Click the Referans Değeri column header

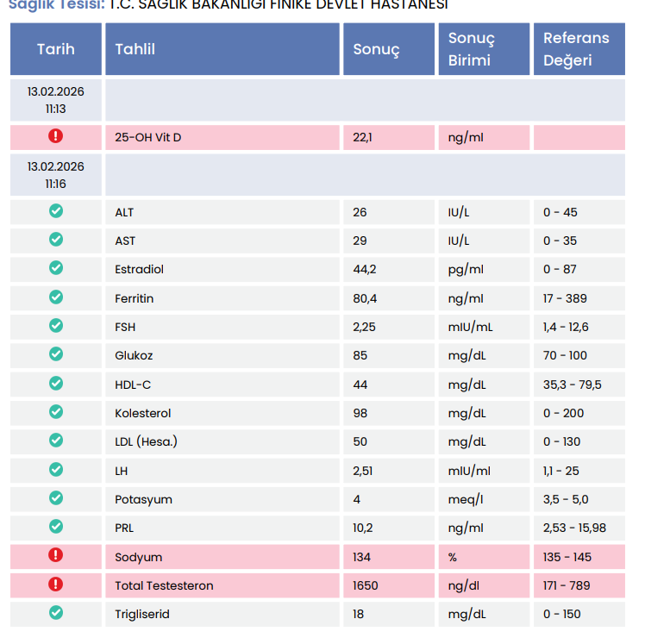click(579, 49)
